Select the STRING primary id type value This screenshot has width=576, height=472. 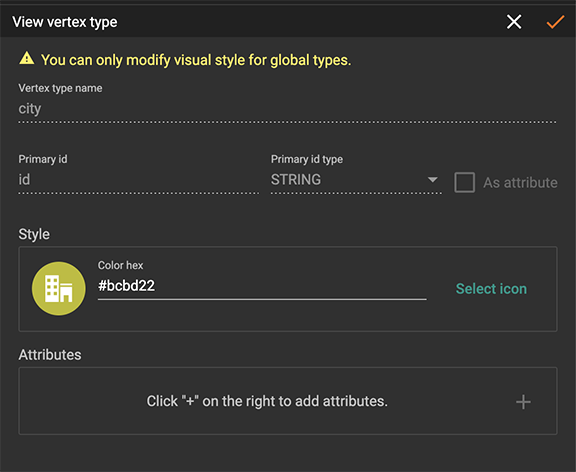[x=296, y=180]
